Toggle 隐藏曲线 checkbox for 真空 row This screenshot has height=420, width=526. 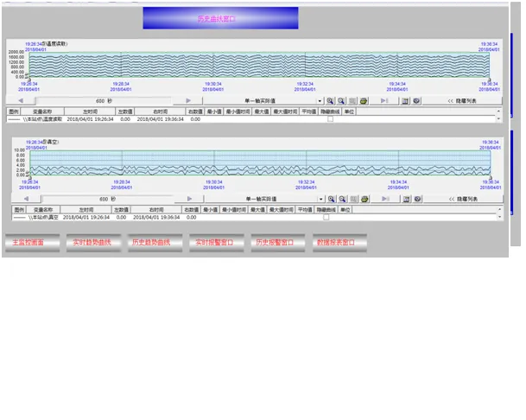coord(326,217)
